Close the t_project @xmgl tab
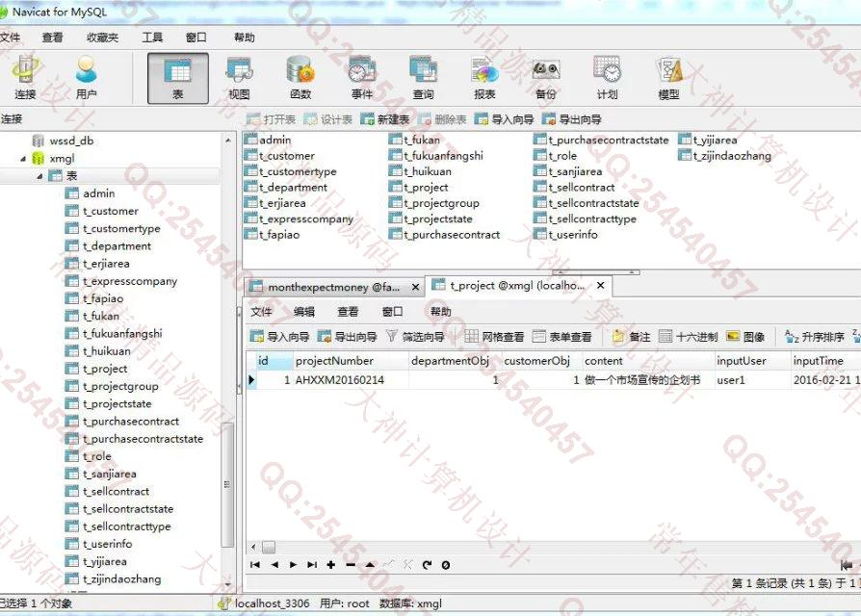Image resolution: width=861 pixels, height=616 pixels. (601, 286)
